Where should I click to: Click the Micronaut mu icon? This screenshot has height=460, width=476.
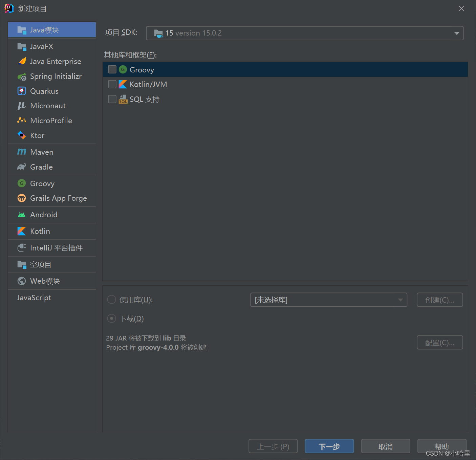point(22,106)
